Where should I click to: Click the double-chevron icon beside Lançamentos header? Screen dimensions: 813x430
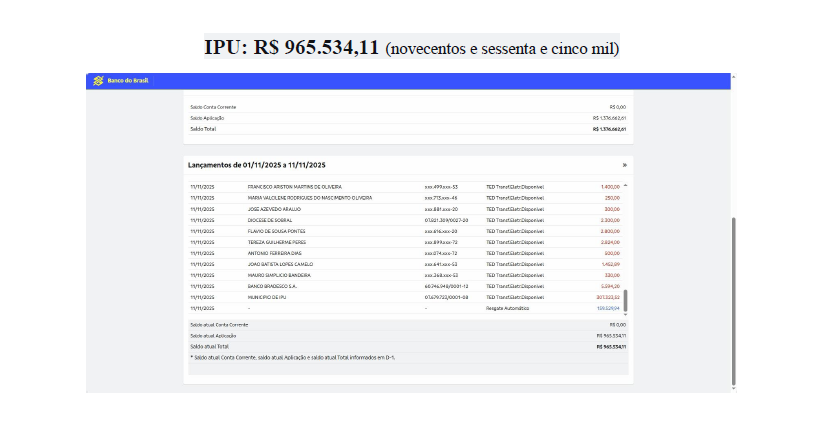(x=624, y=165)
